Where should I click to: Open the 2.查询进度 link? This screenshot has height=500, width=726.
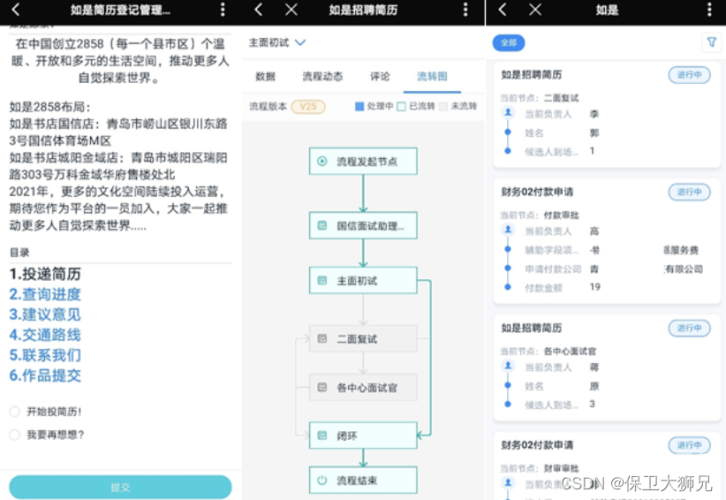point(45,294)
